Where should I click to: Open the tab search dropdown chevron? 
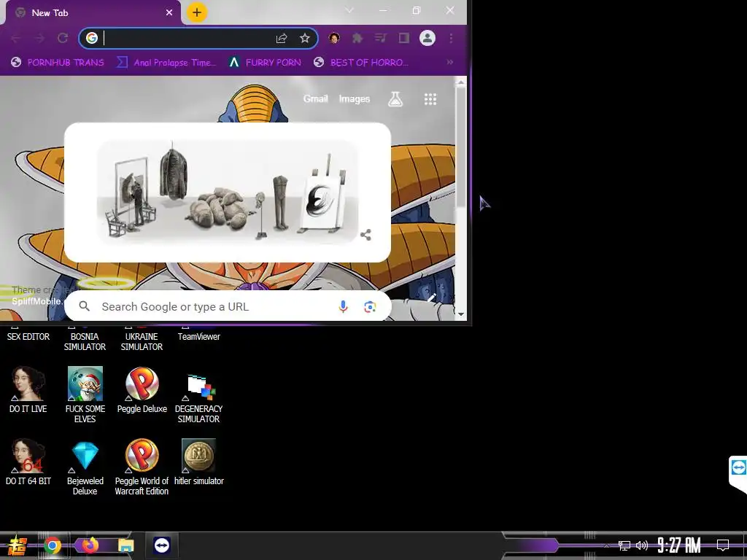pos(349,10)
